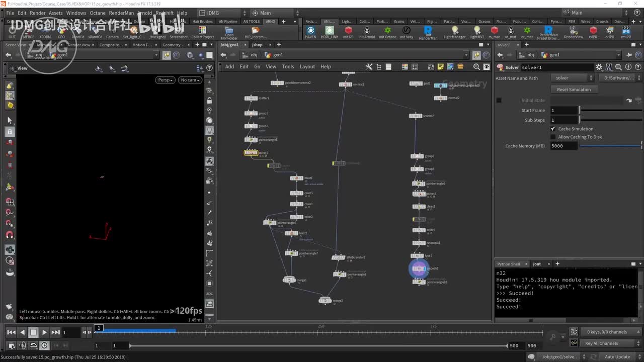644x362 pixels.
Task: Enable Allow Caching To Disk
Action: [553, 137]
